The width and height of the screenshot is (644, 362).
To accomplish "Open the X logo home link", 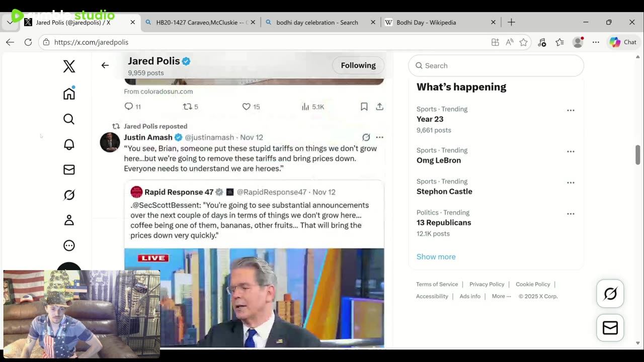I will pyautogui.click(x=69, y=66).
